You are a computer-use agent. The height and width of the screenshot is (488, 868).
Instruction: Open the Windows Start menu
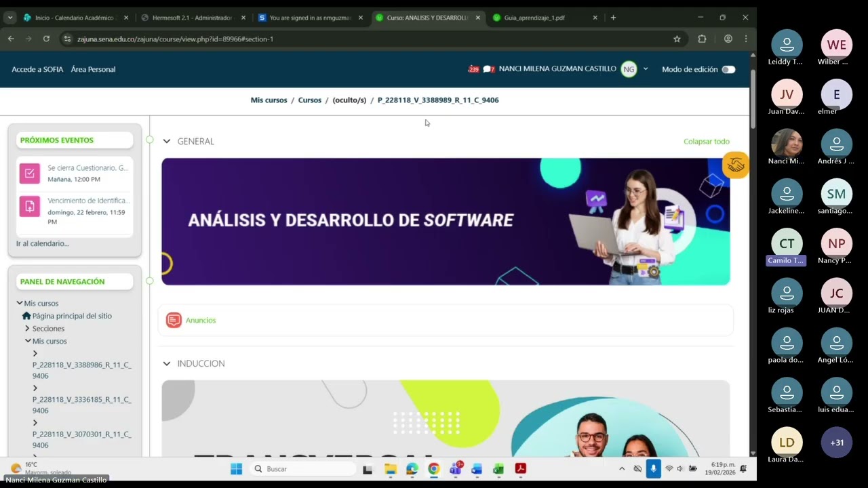pyautogui.click(x=236, y=468)
